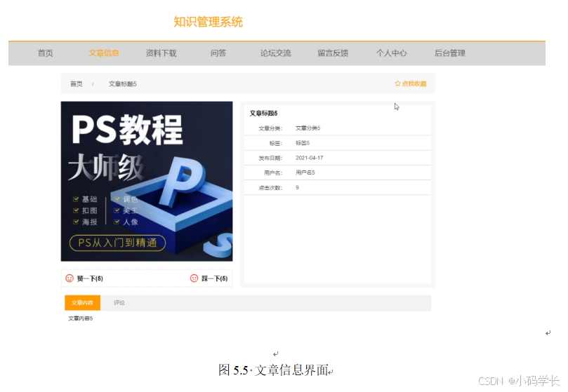Open 留言反馈 in the navigation bar
This screenshot has height=392, width=568.
tap(333, 53)
